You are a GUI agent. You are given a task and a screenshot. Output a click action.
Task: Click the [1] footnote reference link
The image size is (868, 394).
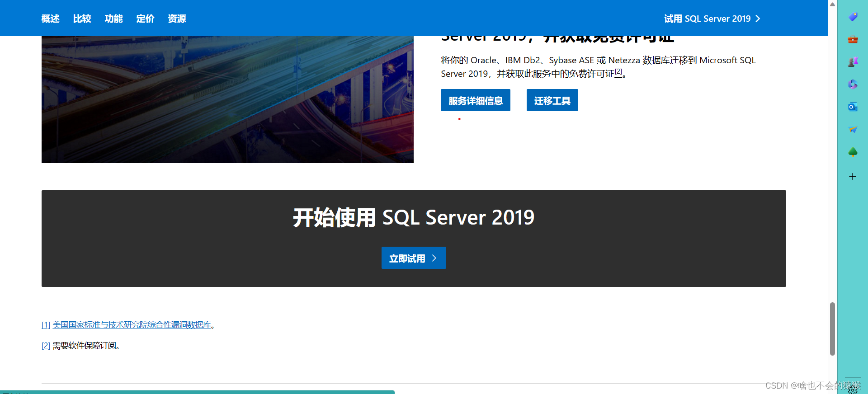coord(46,325)
